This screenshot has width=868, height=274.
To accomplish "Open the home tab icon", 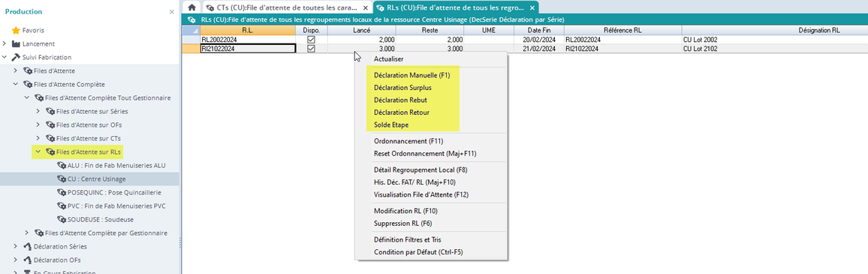I will 191,8.
